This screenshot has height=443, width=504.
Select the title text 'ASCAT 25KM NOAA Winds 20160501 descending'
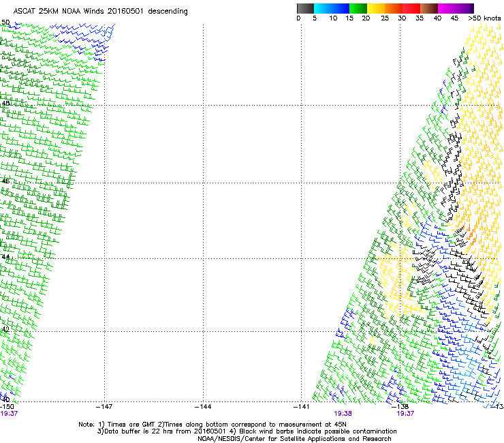[x=100, y=12]
